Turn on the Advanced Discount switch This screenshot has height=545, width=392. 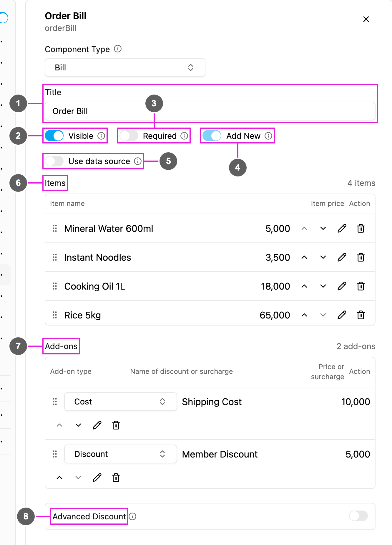[x=358, y=516]
